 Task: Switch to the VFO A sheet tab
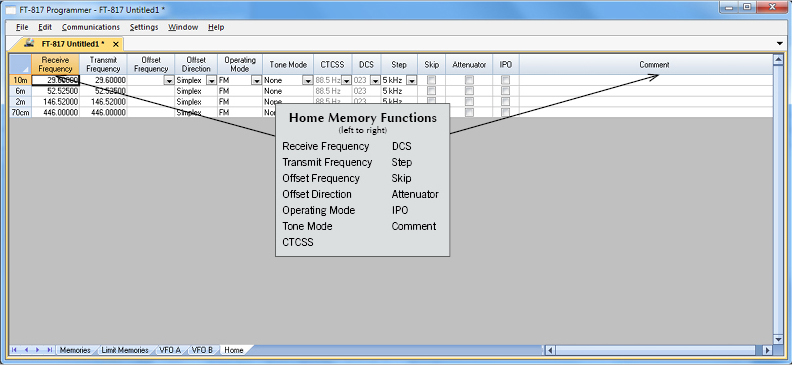pyautogui.click(x=170, y=350)
